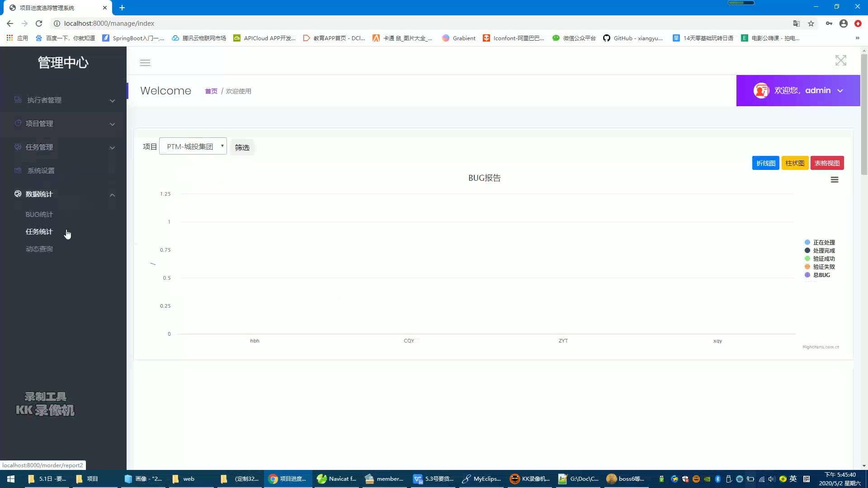Click inside the browser address bar
Screen dimensions: 868x488
coord(181,23)
